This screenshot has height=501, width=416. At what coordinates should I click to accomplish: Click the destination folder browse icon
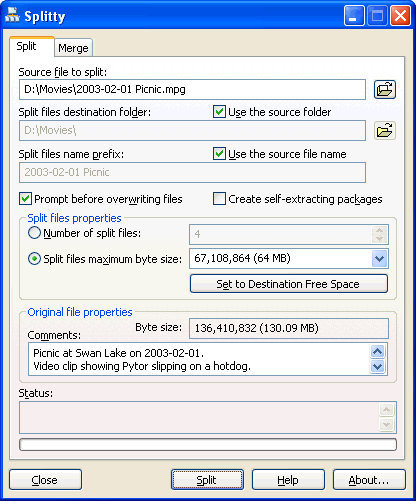click(x=385, y=130)
